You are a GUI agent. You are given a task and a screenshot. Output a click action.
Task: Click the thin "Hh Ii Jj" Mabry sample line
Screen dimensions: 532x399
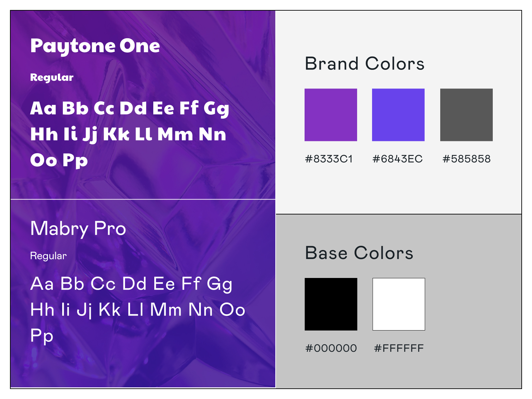pos(138,310)
